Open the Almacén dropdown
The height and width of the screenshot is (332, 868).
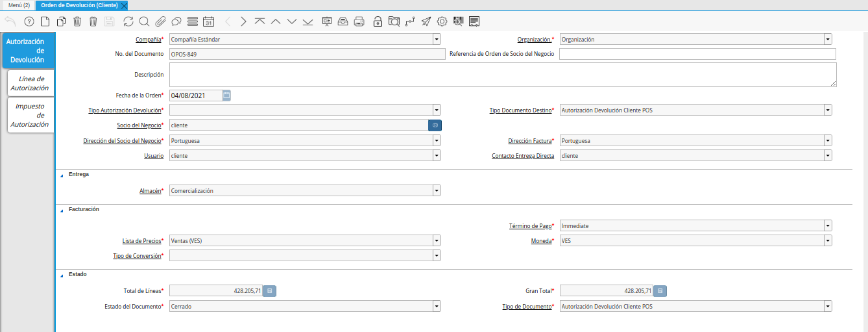[437, 191]
